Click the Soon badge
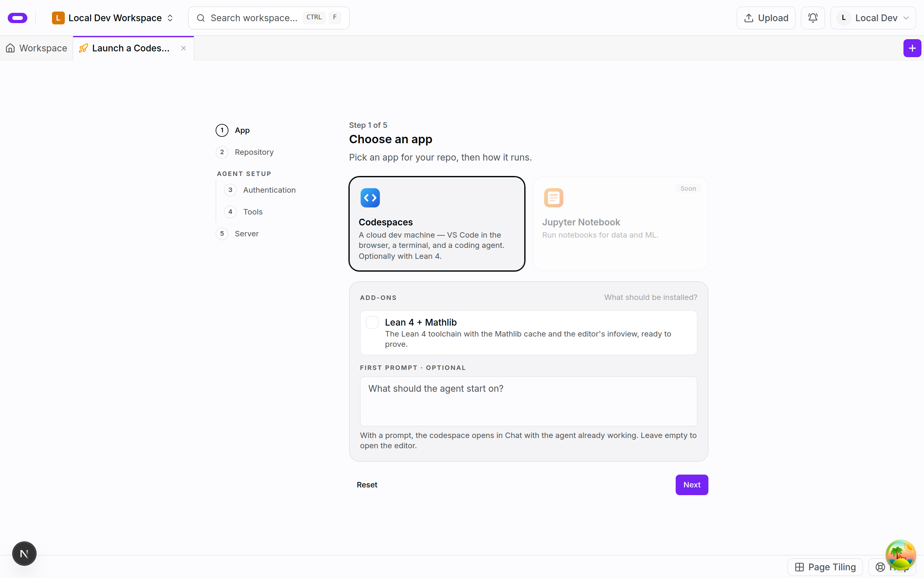 [688, 188]
